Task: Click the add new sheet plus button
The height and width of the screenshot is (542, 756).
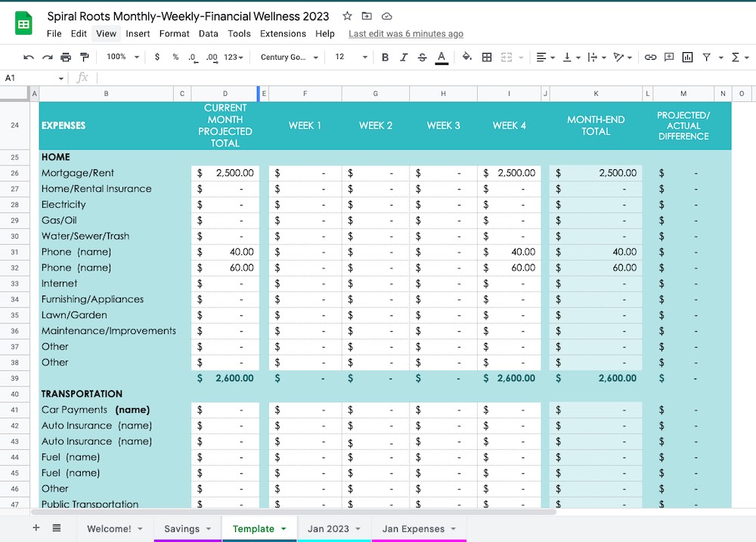Action: (36, 528)
